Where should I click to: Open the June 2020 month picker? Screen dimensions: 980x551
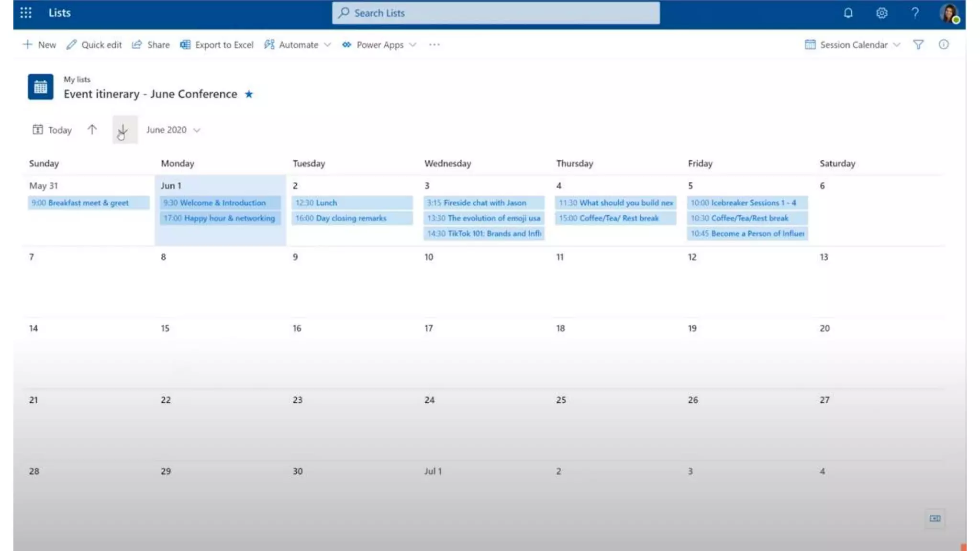pos(173,130)
